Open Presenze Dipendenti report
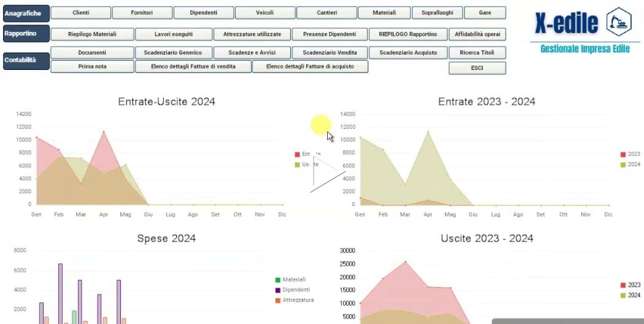This screenshot has width=644, height=324. [330, 34]
